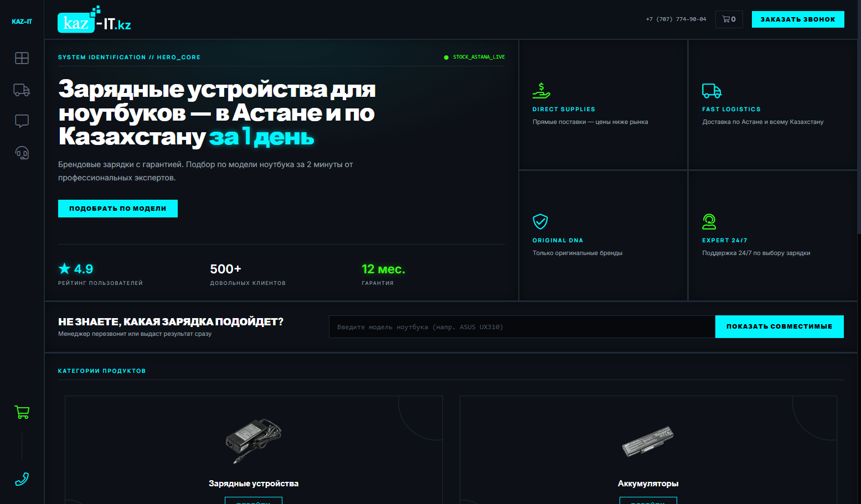Click the green STOCK_ASTANA_LIVE status dot
Image resolution: width=861 pixels, height=504 pixels.
click(x=446, y=57)
